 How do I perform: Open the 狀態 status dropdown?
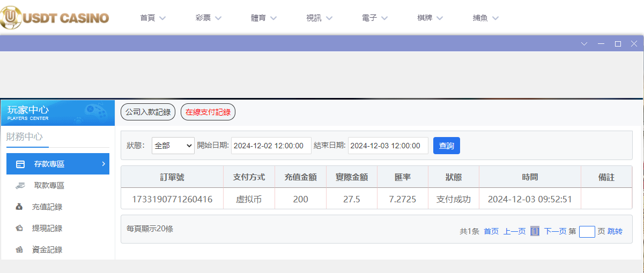point(173,146)
